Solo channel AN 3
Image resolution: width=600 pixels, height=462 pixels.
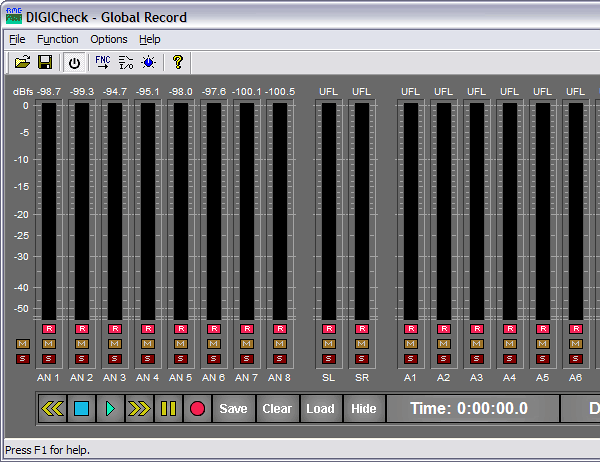(x=115, y=359)
